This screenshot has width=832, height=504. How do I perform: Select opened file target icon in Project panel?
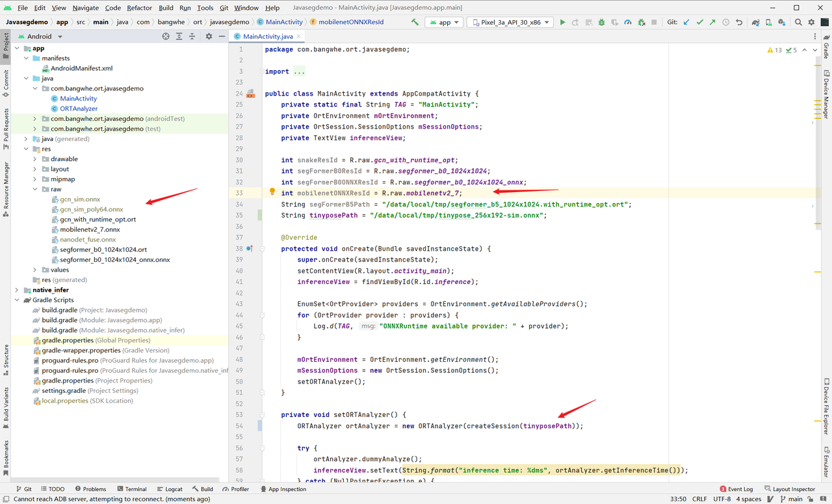165,36
